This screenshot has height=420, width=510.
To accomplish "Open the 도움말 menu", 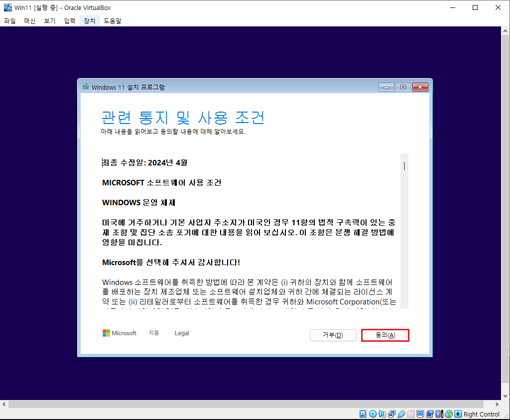I will (113, 21).
